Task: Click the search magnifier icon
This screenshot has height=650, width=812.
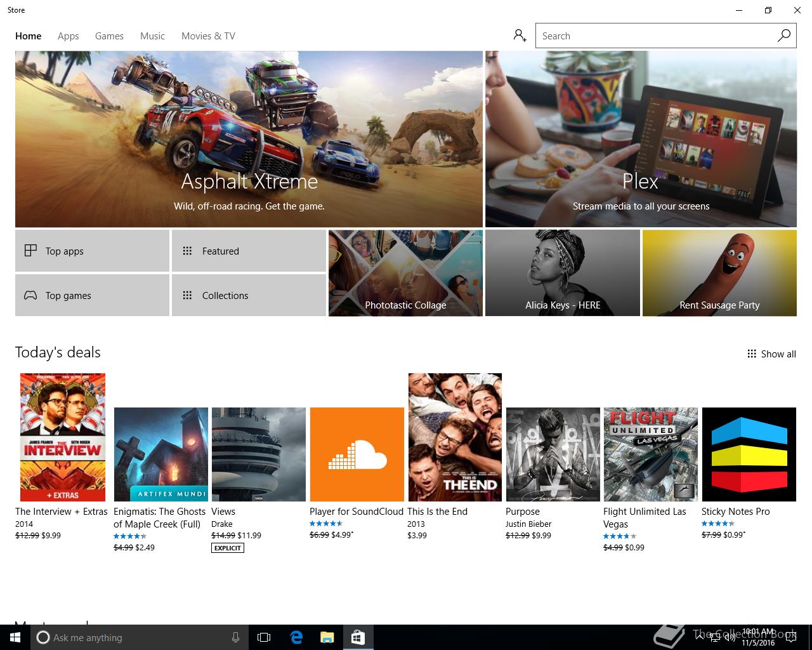Action: [784, 36]
